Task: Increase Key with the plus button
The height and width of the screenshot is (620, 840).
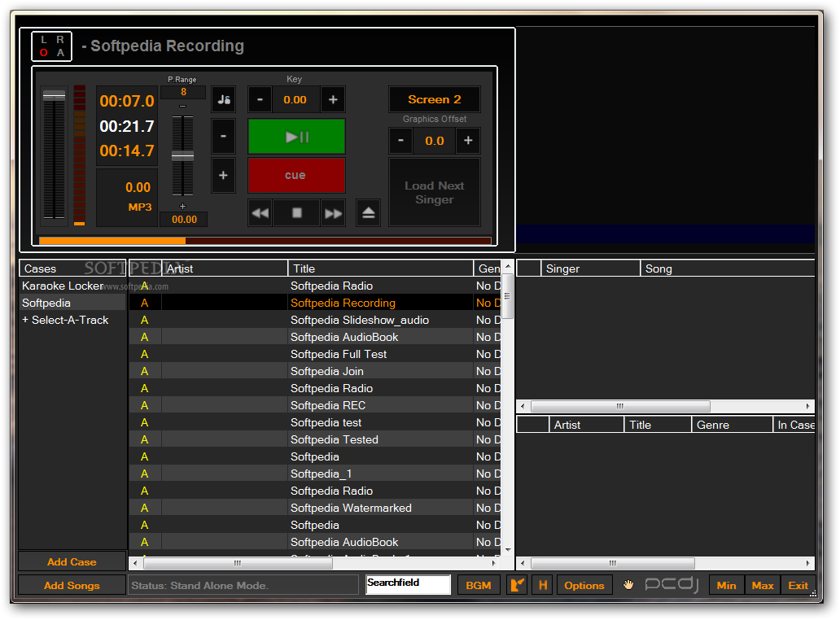Action: tap(333, 99)
